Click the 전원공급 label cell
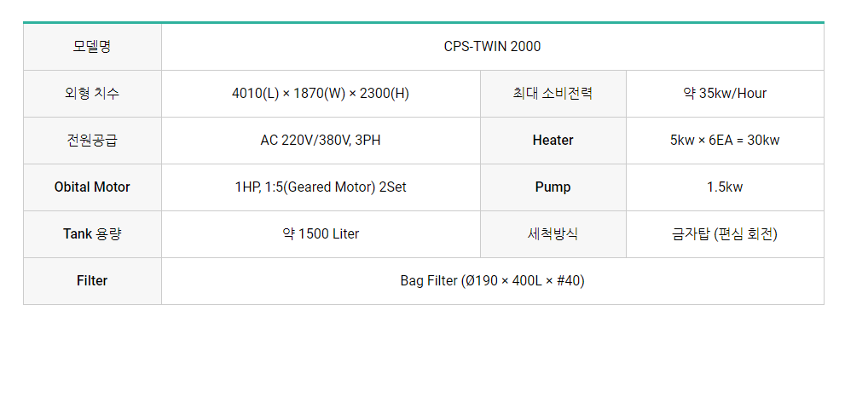Screen dimensions: 868x397 [92, 141]
